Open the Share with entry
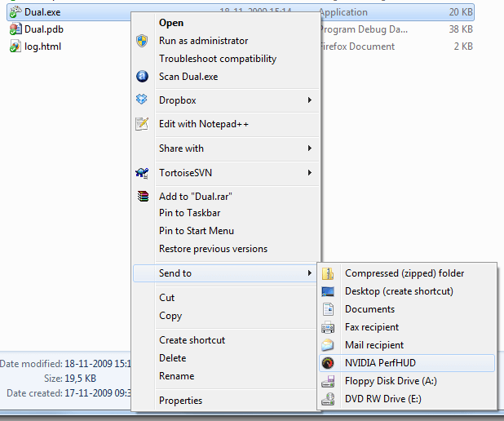504x421 pixels. [x=226, y=148]
